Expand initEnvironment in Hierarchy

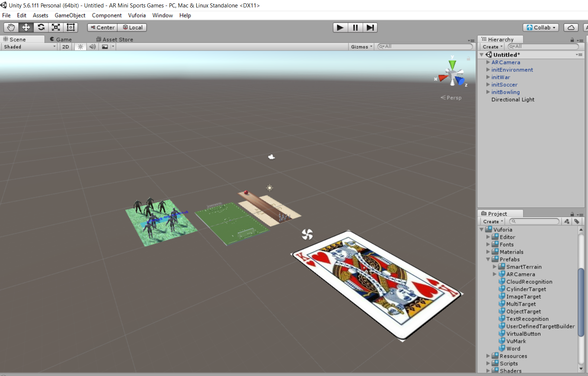click(488, 70)
